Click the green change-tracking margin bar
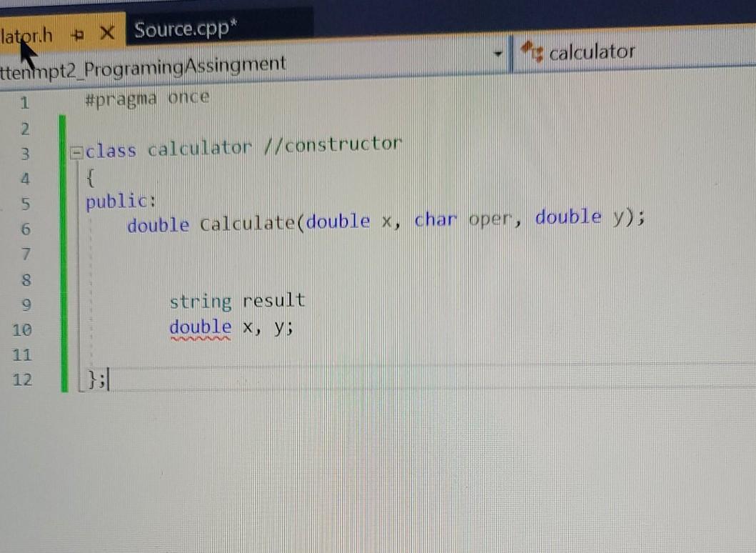The width and height of the screenshot is (756, 553). click(64, 250)
